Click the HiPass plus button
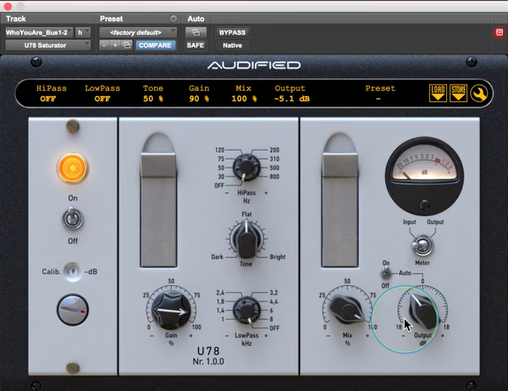The image size is (508, 391). (x=266, y=193)
